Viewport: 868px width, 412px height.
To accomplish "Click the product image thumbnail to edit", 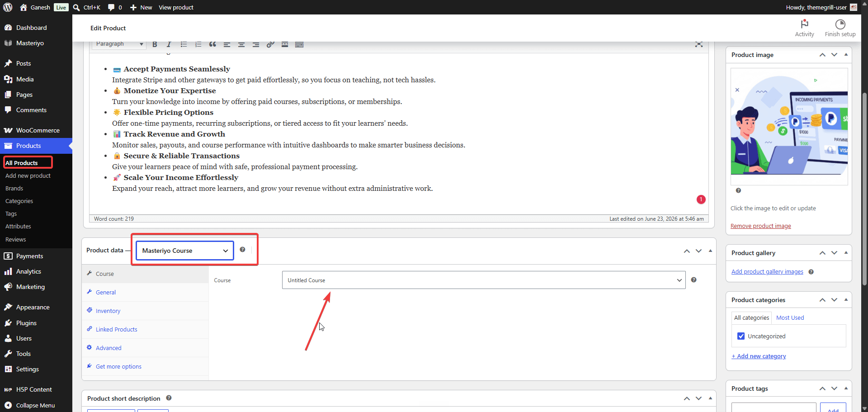I will pyautogui.click(x=789, y=126).
